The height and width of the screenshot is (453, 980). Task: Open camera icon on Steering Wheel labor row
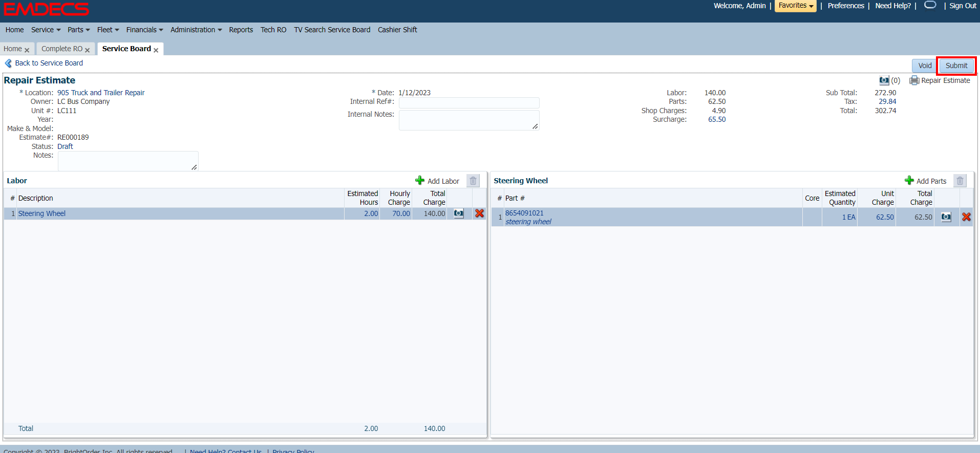[459, 213]
